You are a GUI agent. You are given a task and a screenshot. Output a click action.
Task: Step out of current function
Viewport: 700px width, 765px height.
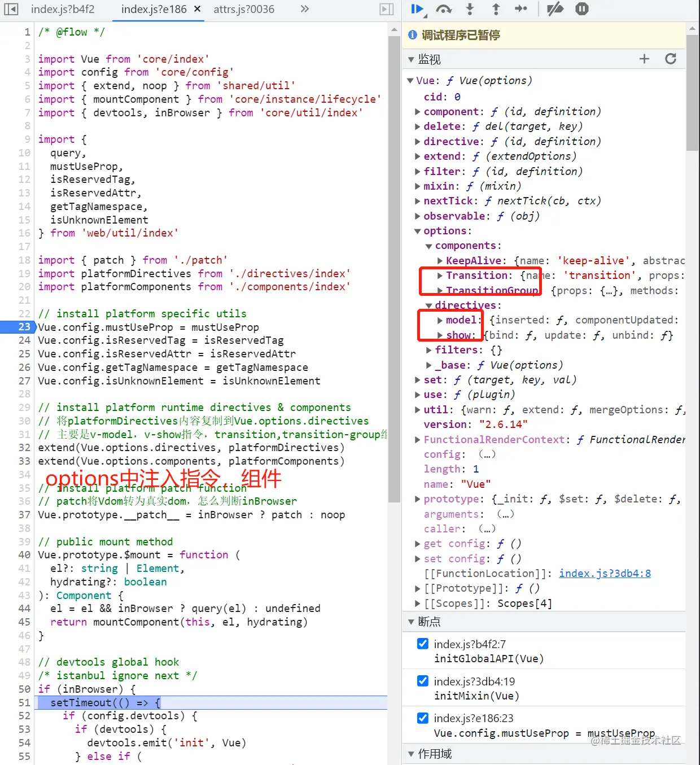pyautogui.click(x=496, y=9)
